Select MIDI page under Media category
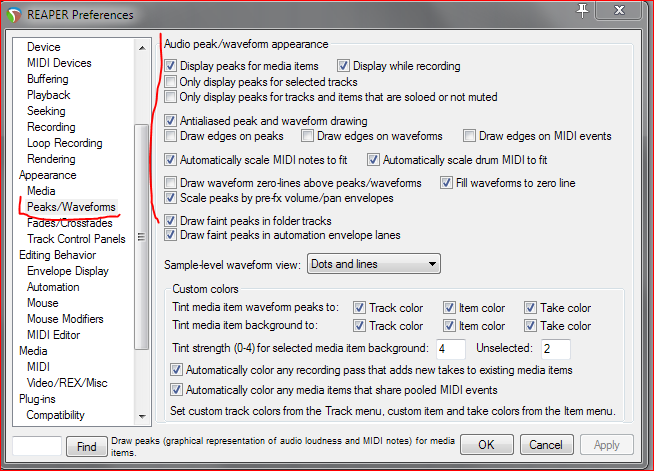The height and width of the screenshot is (471, 654). coord(38,367)
